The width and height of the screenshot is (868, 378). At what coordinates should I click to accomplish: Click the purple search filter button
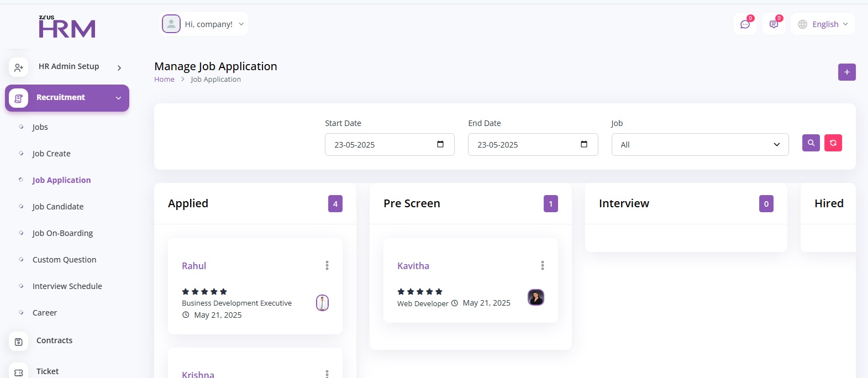pos(811,143)
